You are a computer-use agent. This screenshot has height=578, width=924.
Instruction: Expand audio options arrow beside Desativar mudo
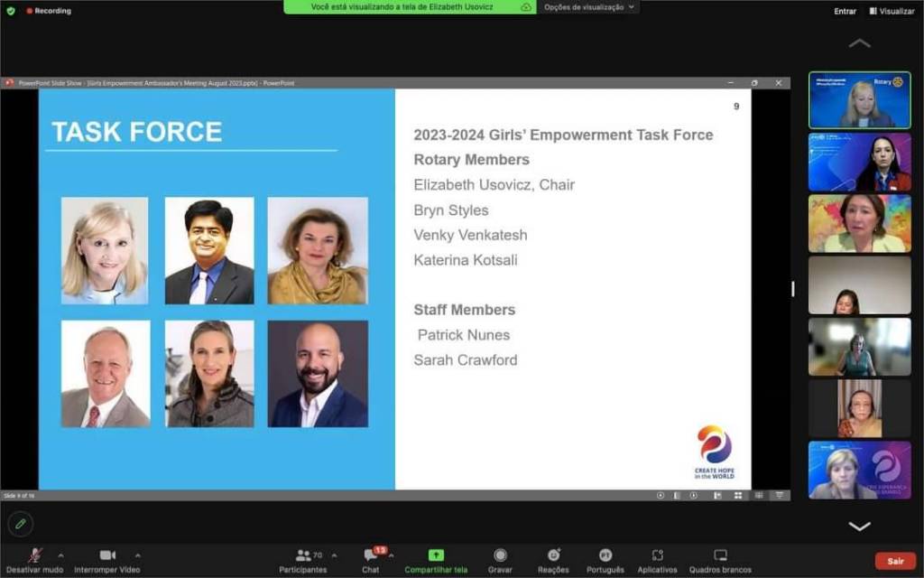[x=60, y=555]
